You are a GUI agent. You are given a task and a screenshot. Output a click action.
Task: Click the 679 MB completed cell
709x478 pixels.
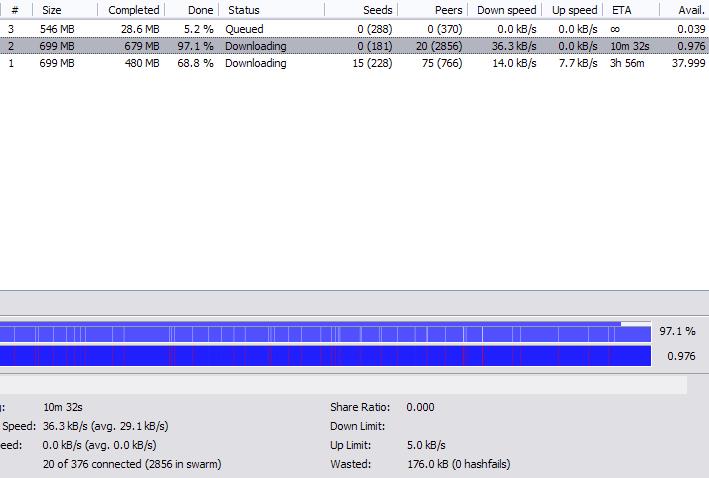[x=142, y=46]
